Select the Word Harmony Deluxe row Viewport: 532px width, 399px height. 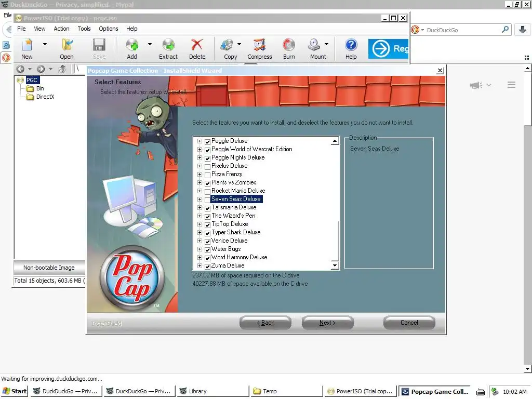click(x=239, y=257)
